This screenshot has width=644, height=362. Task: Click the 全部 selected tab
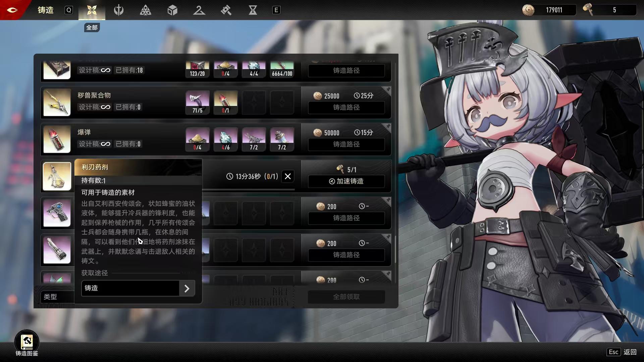[x=92, y=10]
